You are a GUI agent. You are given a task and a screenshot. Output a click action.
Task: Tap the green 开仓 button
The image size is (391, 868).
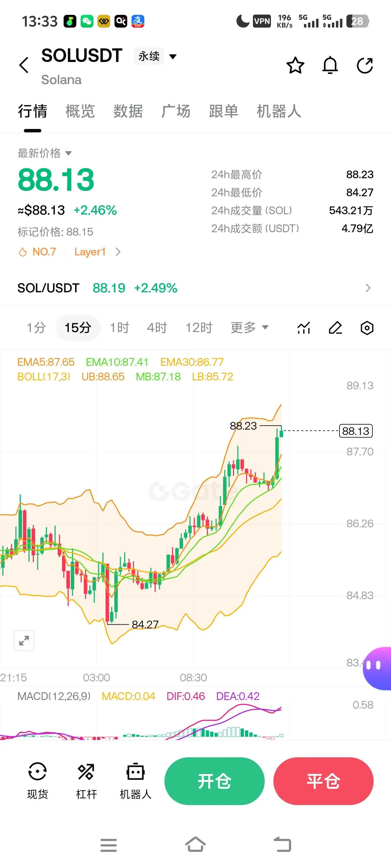(x=214, y=781)
